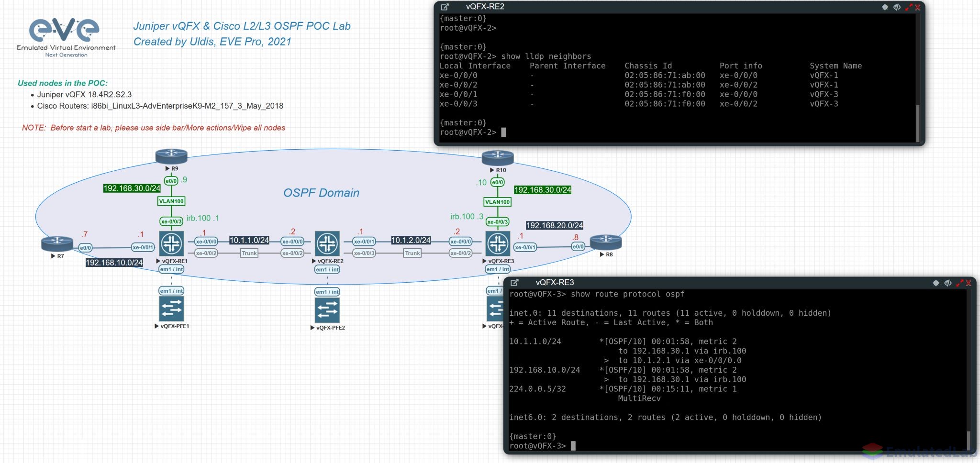Pop out the vQFX-RE2 console window
This screenshot has width=980, height=463.
click(x=445, y=7)
